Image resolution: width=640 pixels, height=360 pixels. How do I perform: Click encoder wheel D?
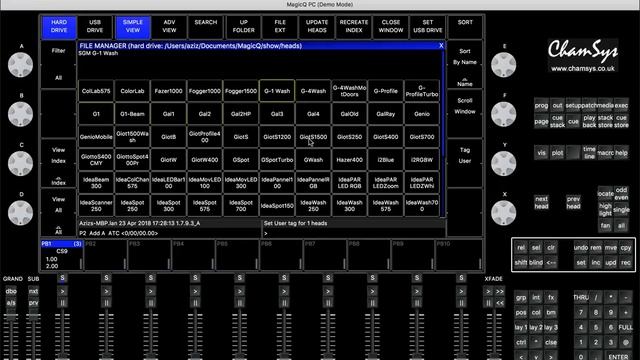[x=20, y=213]
